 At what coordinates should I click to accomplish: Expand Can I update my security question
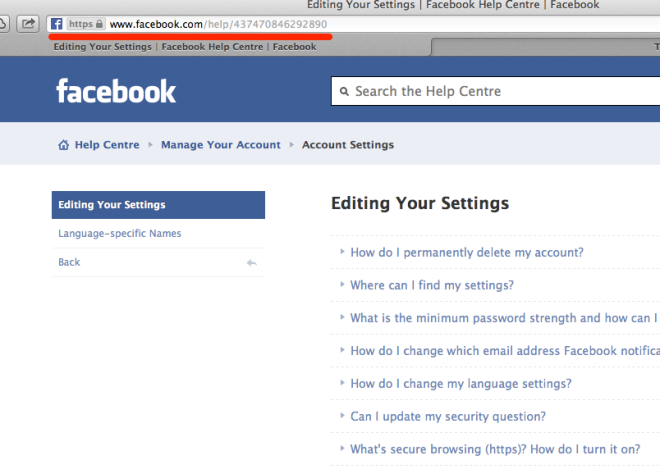click(448, 417)
